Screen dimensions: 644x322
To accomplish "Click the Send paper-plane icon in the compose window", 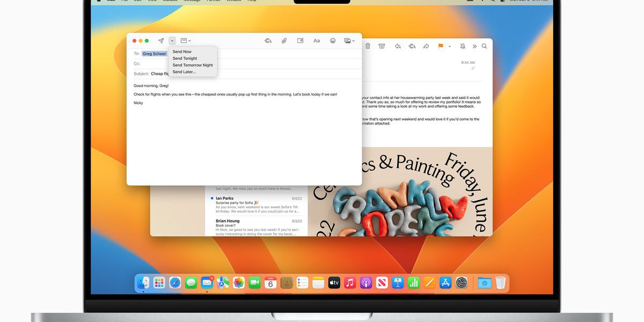I will [x=161, y=41].
